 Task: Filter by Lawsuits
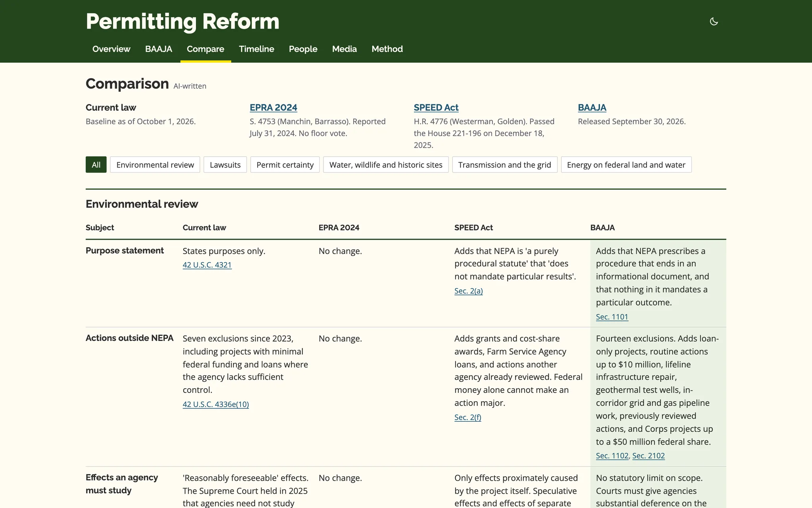tap(225, 165)
